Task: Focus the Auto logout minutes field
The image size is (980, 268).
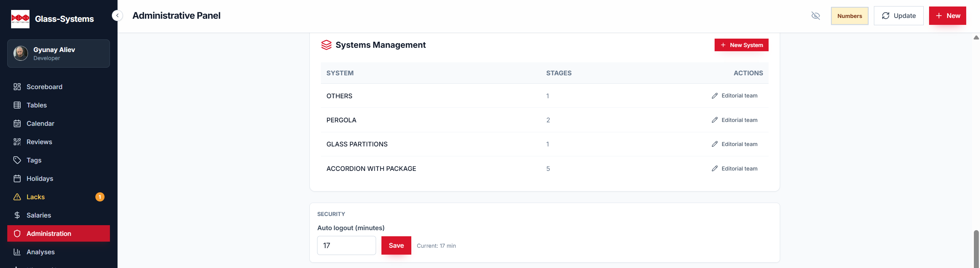Action: coord(347,245)
